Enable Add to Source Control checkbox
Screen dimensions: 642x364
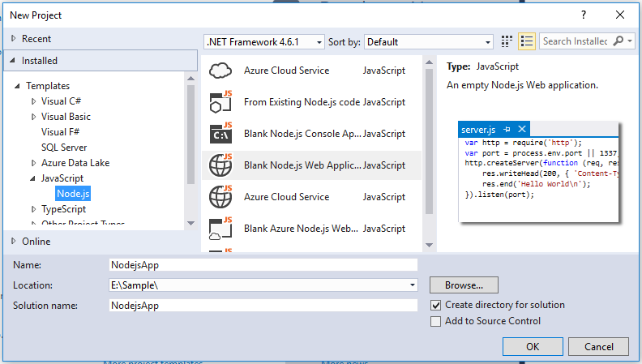pos(435,321)
